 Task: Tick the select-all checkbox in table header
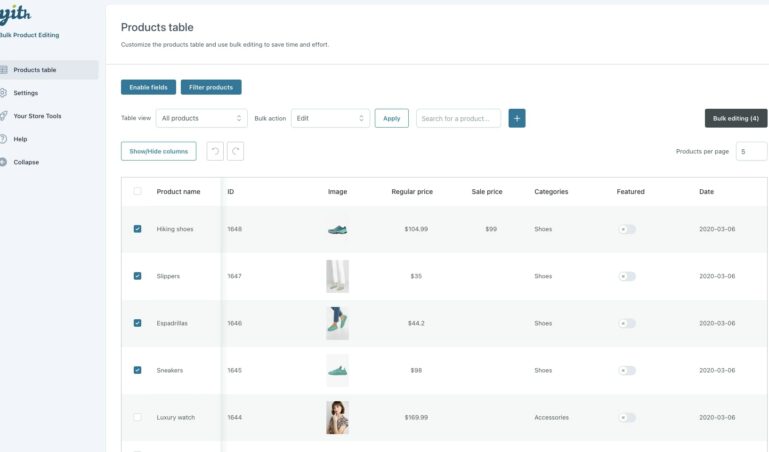tap(137, 191)
